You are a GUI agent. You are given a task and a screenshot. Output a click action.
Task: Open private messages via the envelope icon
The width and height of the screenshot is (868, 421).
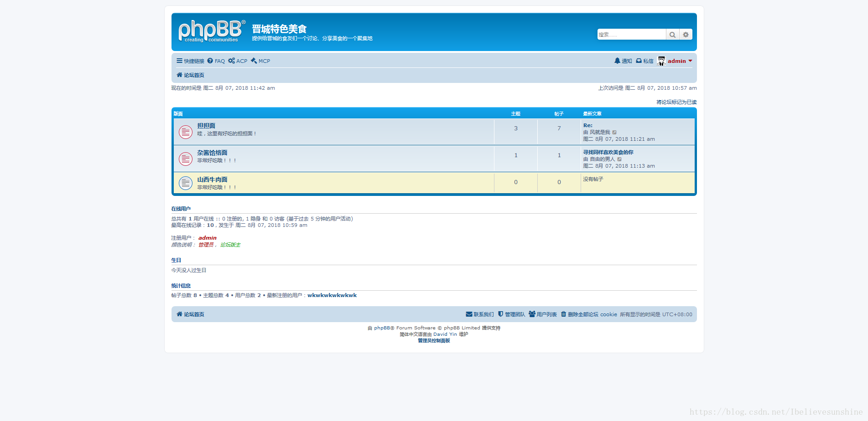[x=638, y=61]
